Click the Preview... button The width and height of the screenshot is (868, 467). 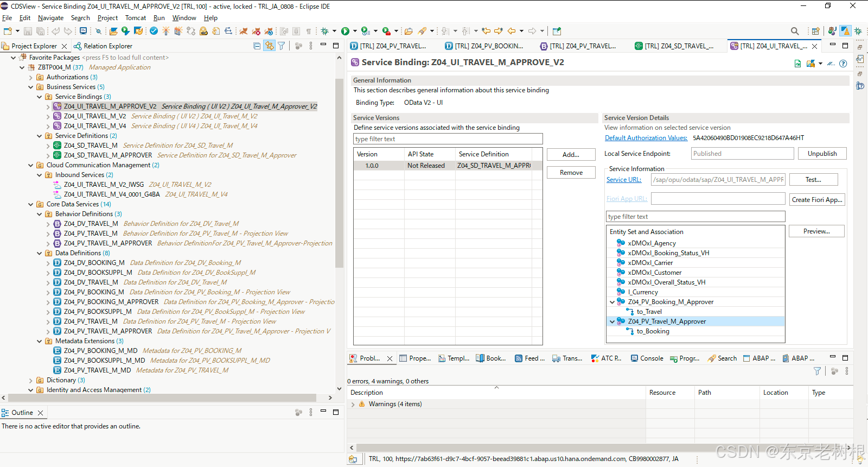click(x=816, y=231)
